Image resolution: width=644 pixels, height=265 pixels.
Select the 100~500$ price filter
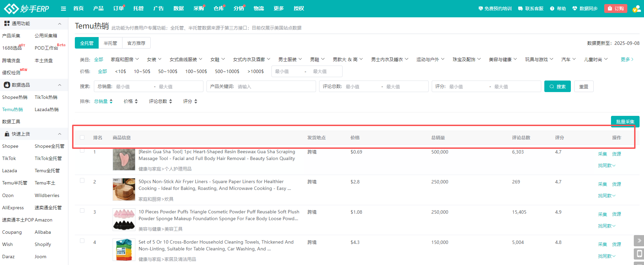click(x=196, y=71)
